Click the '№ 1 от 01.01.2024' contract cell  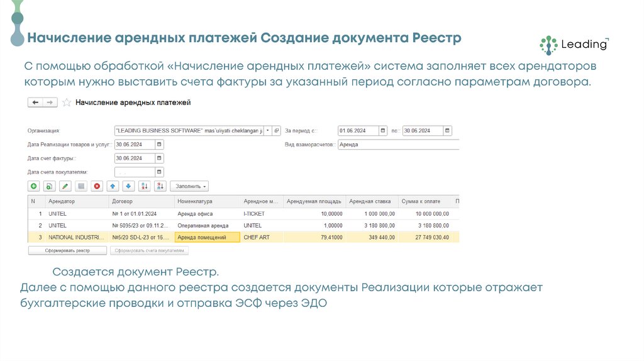point(142,214)
